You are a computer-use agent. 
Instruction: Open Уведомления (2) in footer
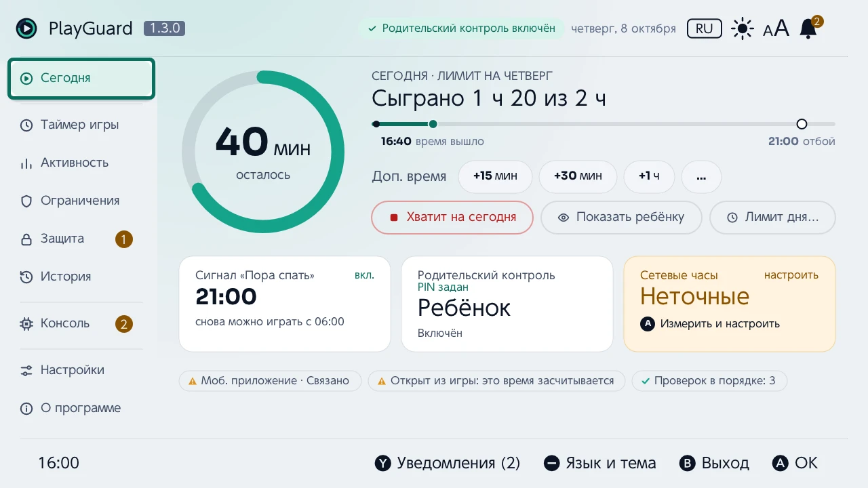pos(448,464)
